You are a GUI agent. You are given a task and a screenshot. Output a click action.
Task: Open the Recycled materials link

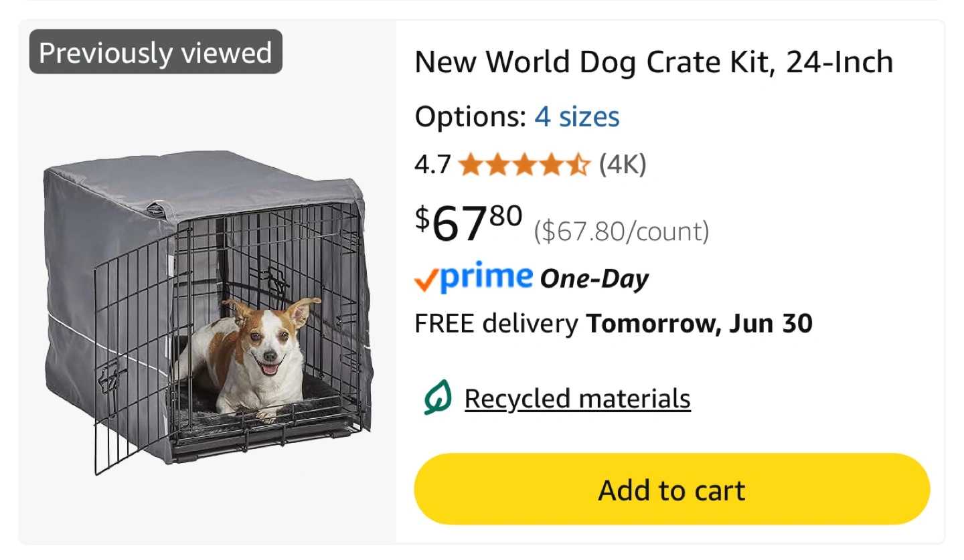[x=577, y=399]
